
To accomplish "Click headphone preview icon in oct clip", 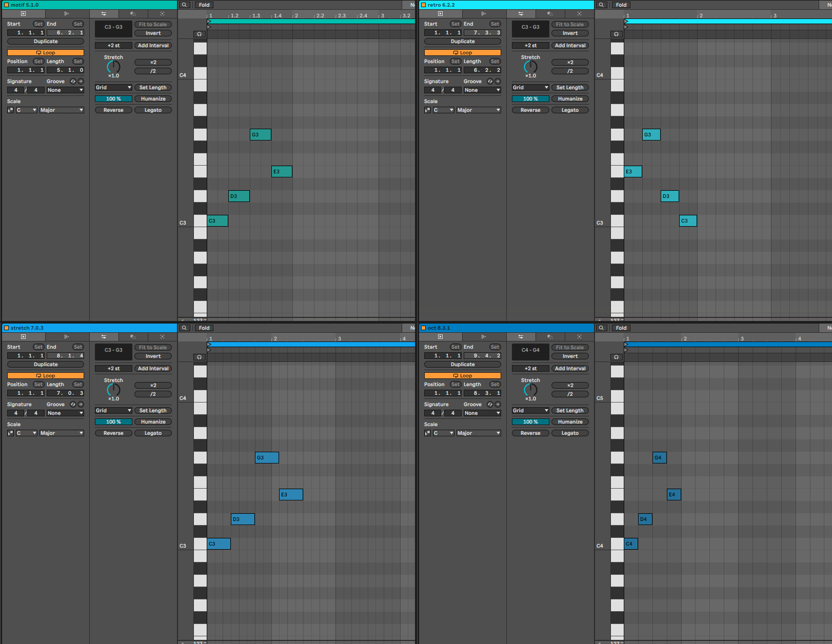I will pyautogui.click(x=617, y=357).
